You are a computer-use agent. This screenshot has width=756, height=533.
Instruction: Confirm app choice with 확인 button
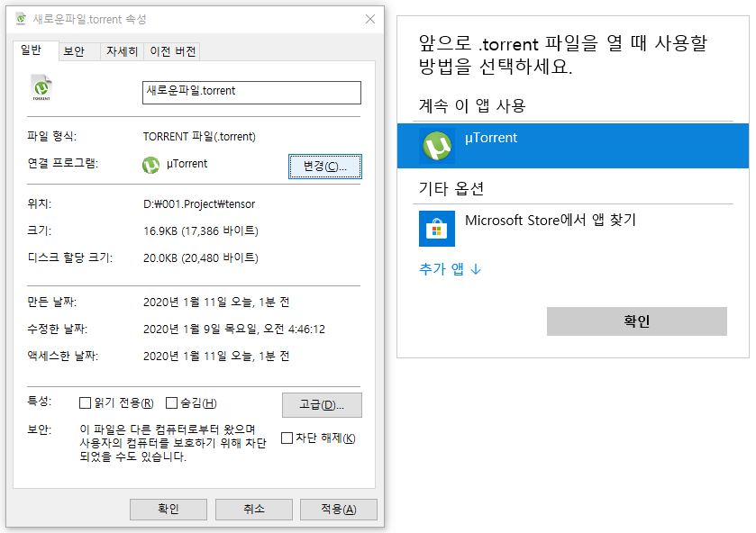pyautogui.click(x=636, y=321)
